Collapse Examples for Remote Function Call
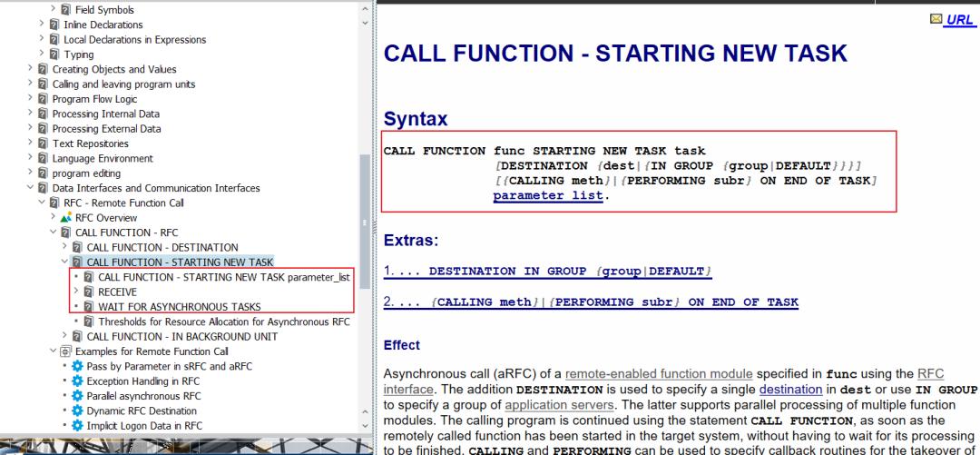 (54, 351)
